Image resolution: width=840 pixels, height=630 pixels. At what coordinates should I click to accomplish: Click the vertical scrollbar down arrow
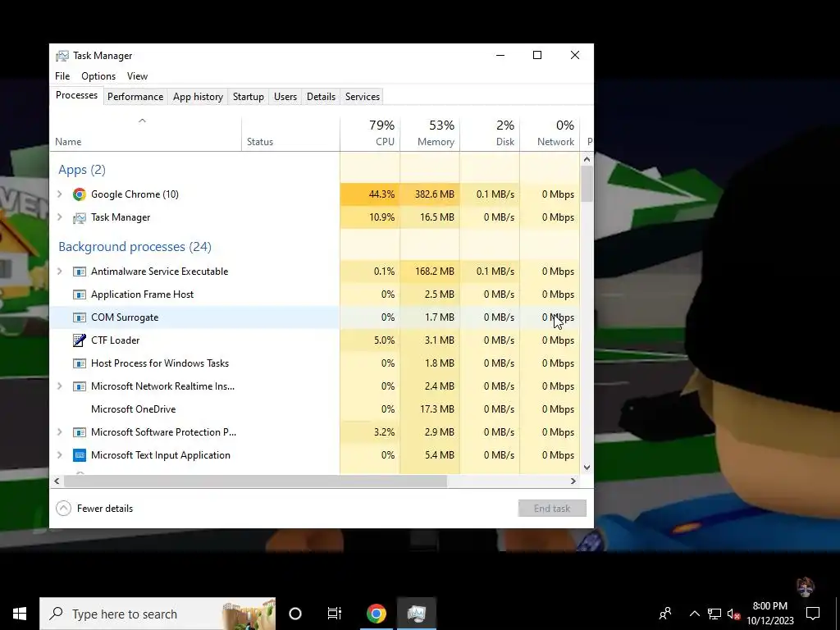tap(587, 467)
